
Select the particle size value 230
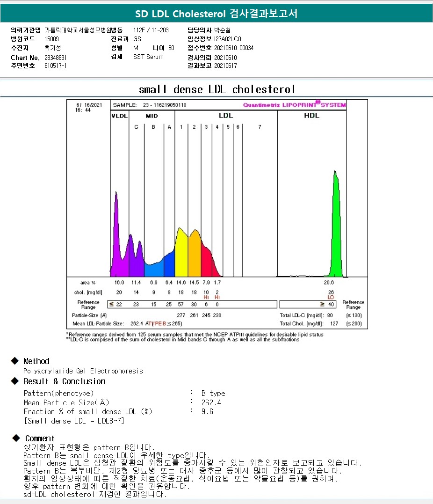pos(217,315)
